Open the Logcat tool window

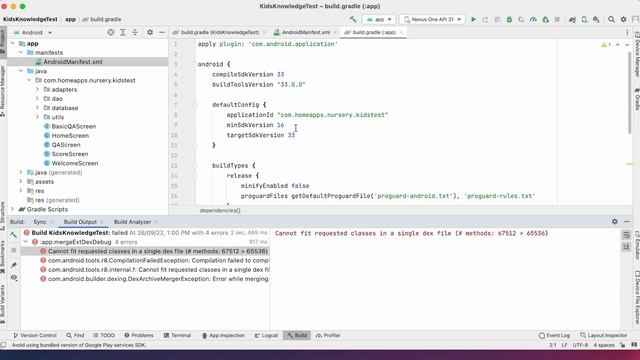point(266,335)
